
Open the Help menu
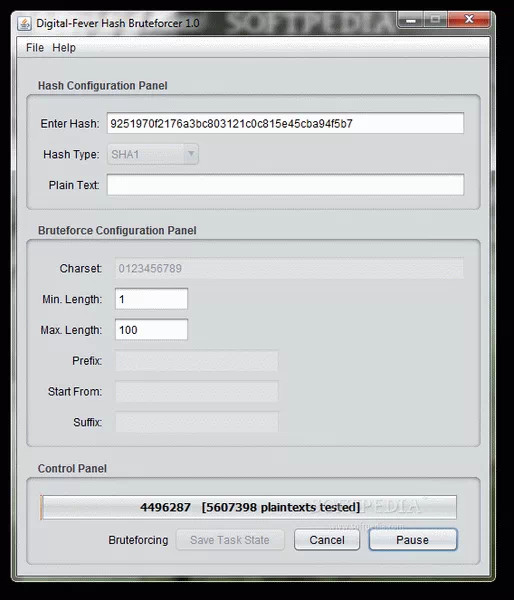[64, 48]
